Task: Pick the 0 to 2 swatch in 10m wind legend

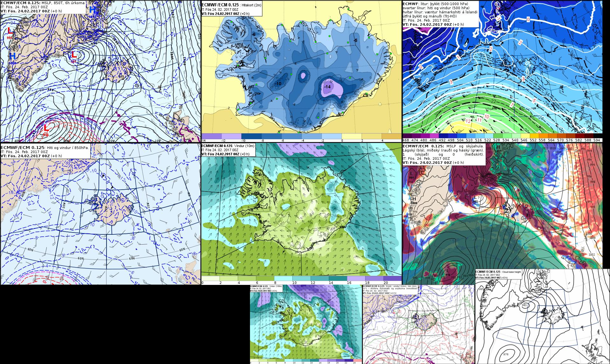Action: [x=211, y=278]
